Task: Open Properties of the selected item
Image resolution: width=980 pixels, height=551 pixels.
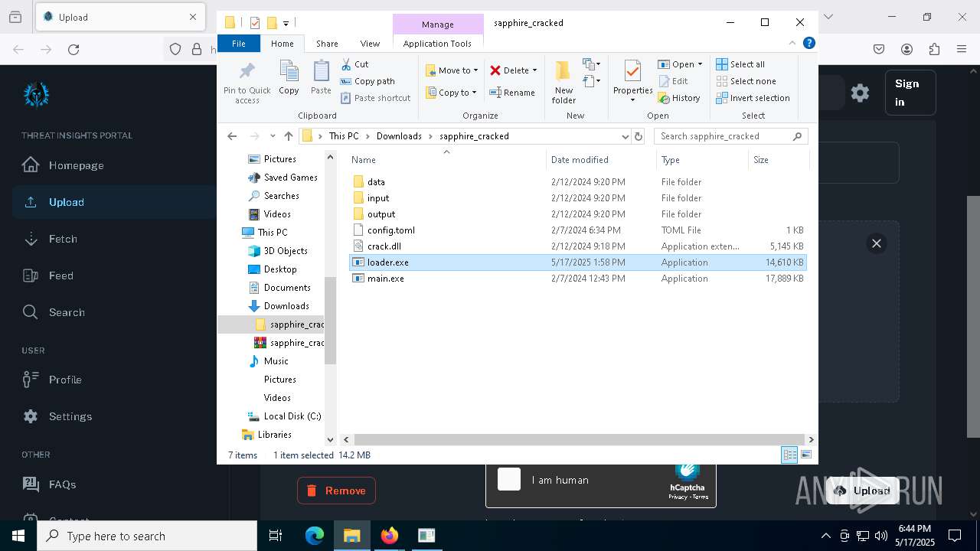Action: pos(632,82)
